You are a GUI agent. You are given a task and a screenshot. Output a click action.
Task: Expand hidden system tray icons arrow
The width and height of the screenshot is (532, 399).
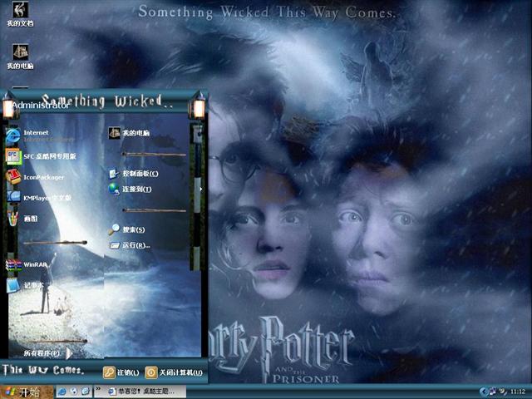pos(483,392)
